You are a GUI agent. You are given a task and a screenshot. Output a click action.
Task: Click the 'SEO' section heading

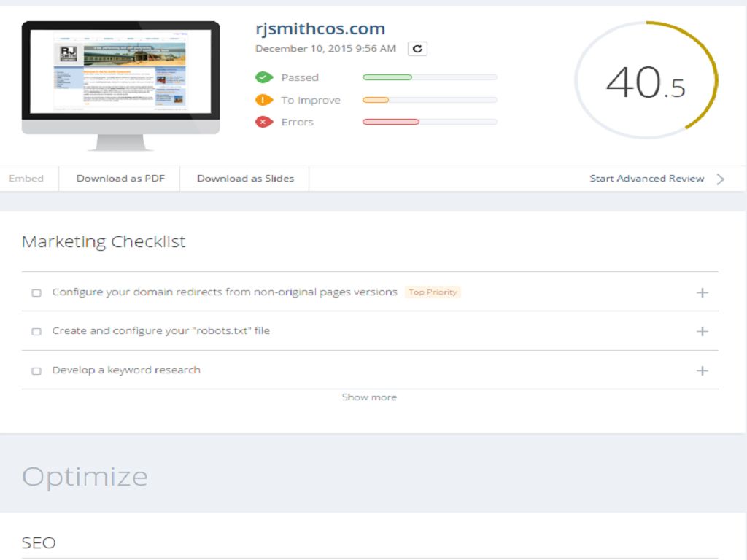[39, 542]
